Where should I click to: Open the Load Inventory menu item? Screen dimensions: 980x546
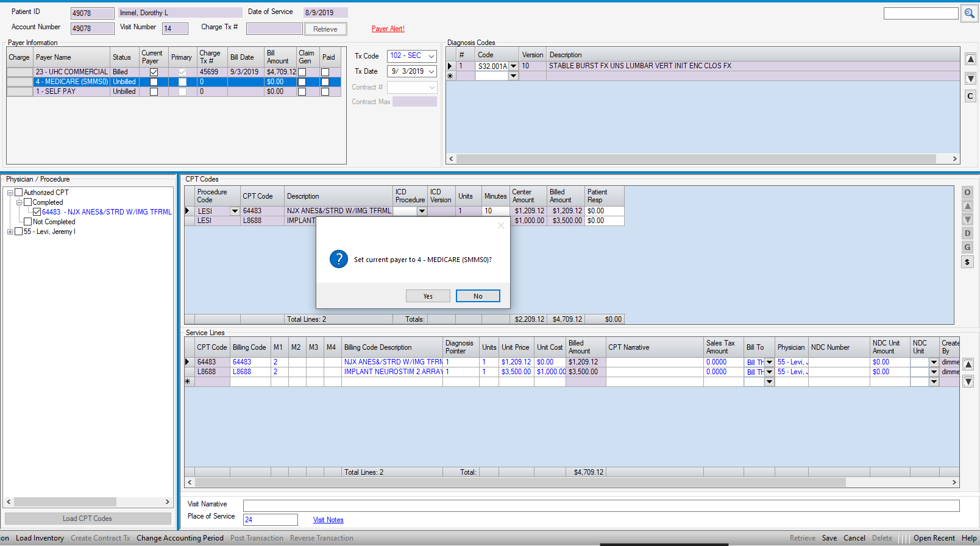(x=40, y=538)
